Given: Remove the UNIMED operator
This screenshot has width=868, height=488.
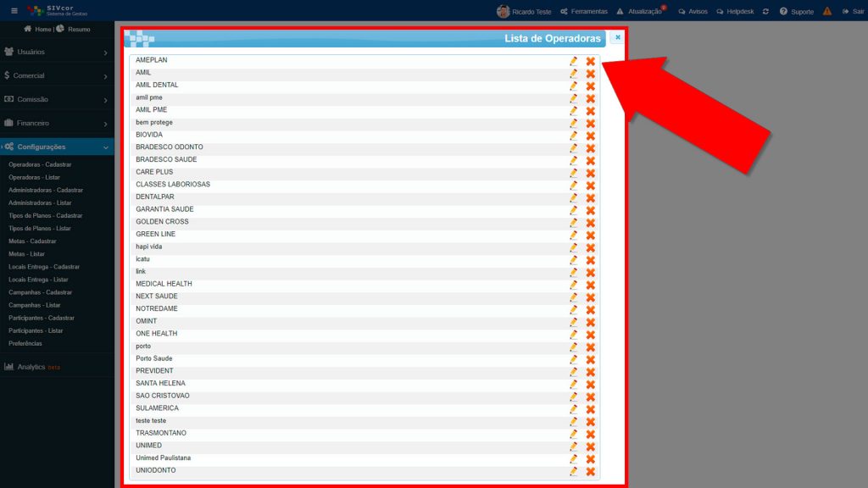Looking at the screenshot, I should (x=591, y=446).
